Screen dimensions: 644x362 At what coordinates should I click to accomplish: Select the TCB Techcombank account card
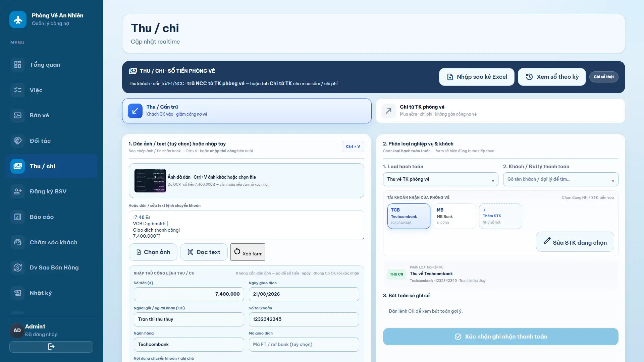pyautogui.click(x=409, y=216)
